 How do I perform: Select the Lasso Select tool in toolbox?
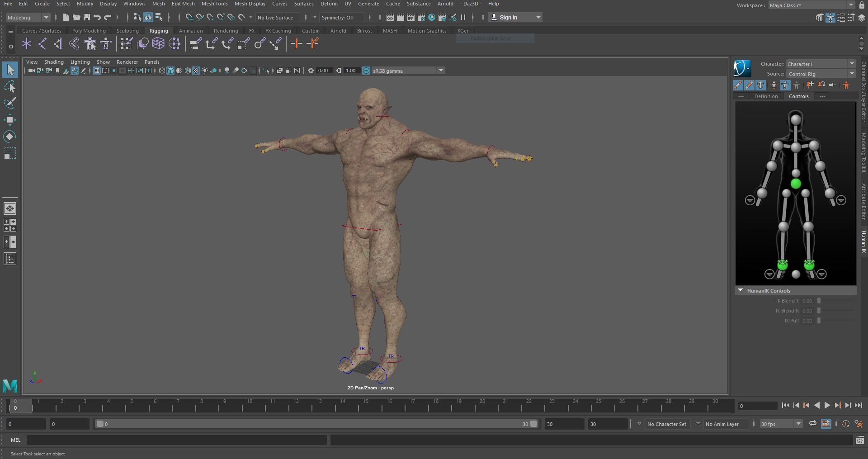coord(10,86)
